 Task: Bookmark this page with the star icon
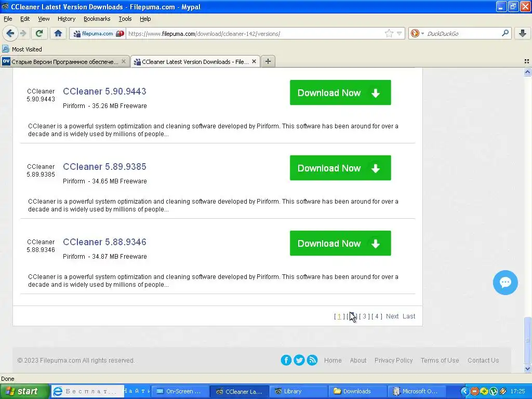[389, 33]
